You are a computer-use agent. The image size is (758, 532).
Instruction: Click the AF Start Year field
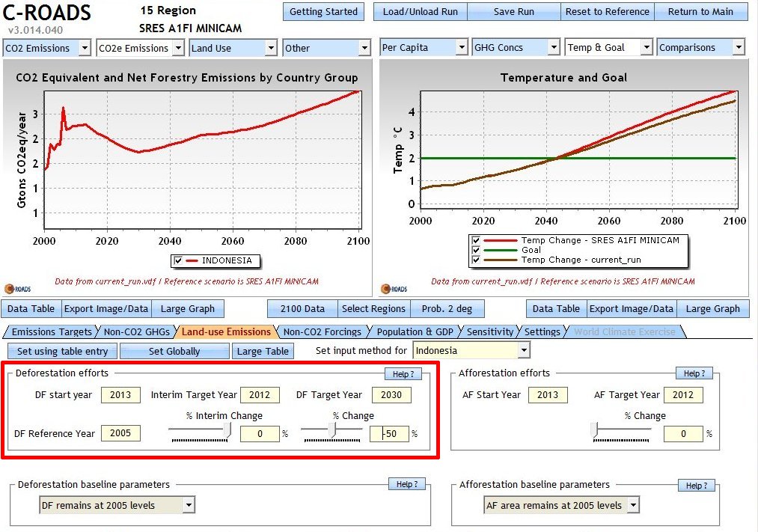coord(548,395)
